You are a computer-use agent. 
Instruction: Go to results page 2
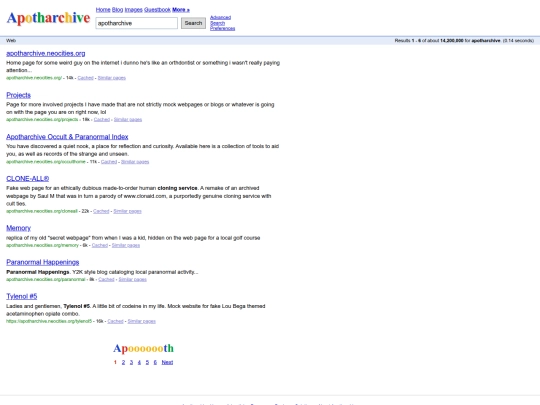coord(123,362)
